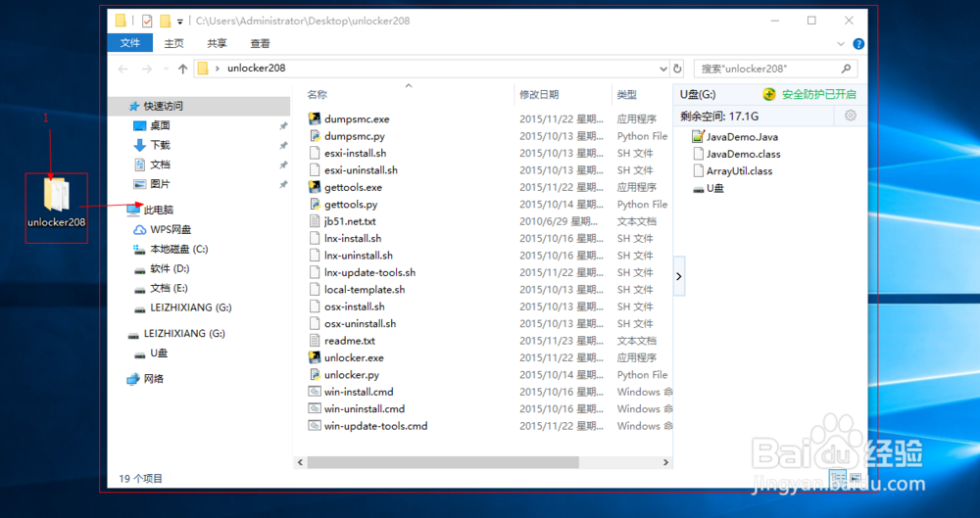This screenshot has height=518, width=980.
Task: Collapse the U盘 side panel arrow
Action: pyautogui.click(x=679, y=276)
